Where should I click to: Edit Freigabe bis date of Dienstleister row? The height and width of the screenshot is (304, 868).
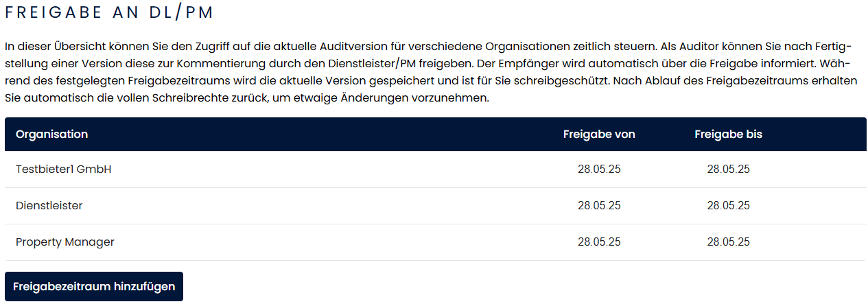click(x=728, y=206)
